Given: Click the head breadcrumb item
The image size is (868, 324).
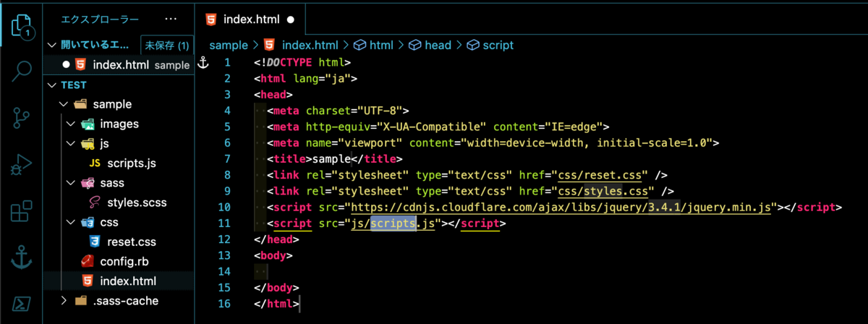Looking at the screenshot, I should (438, 45).
